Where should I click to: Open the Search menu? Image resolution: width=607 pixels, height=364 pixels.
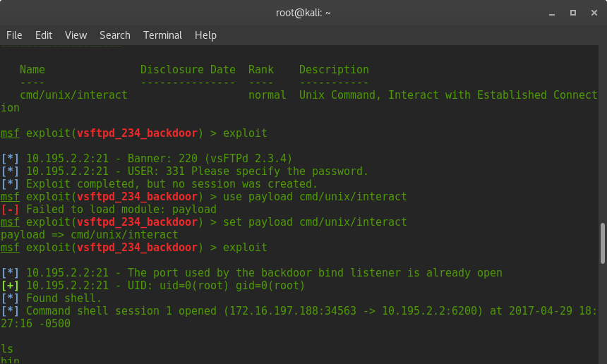pyautogui.click(x=114, y=35)
